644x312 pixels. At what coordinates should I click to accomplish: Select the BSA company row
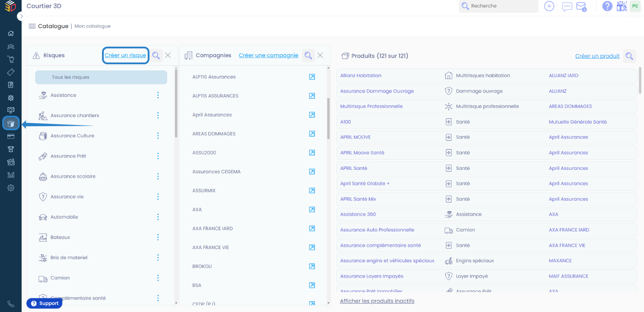[254, 285]
